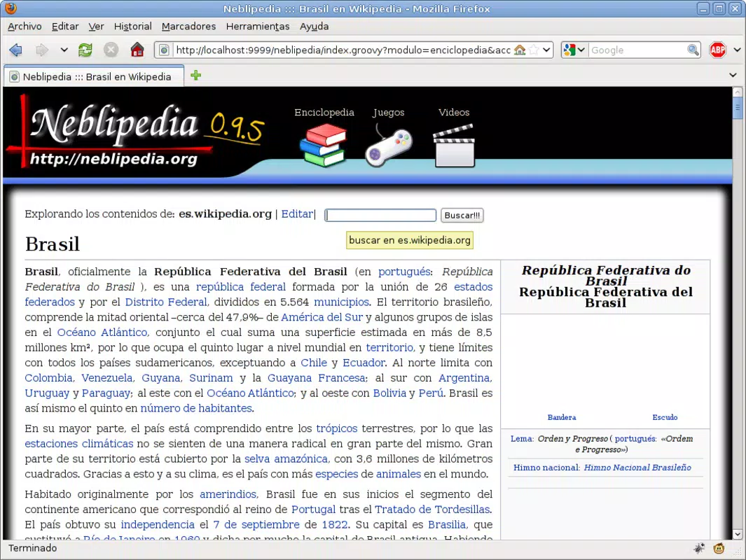Open the Ayuda menu
Viewport: 746px width, 560px height.
pyautogui.click(x=314, y=27)
